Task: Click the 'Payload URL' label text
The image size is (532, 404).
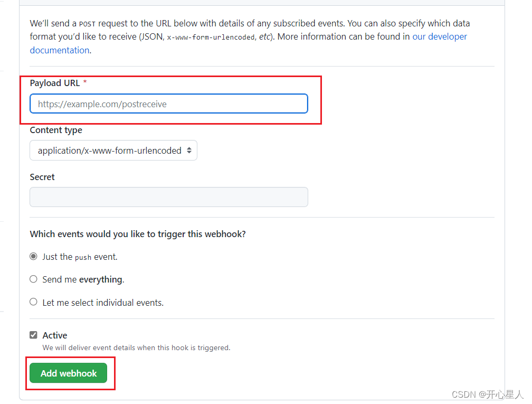Action: (x=55, y=83)
